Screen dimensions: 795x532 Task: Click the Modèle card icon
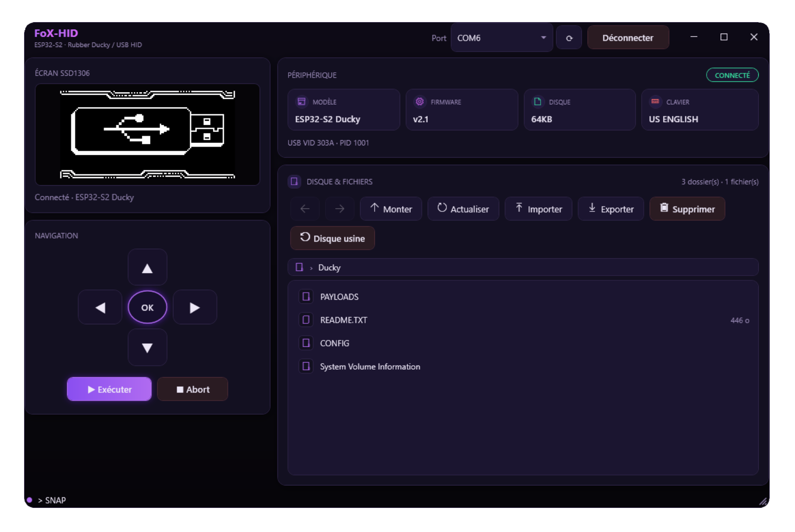pyautogui.click(x=302, y=102)
